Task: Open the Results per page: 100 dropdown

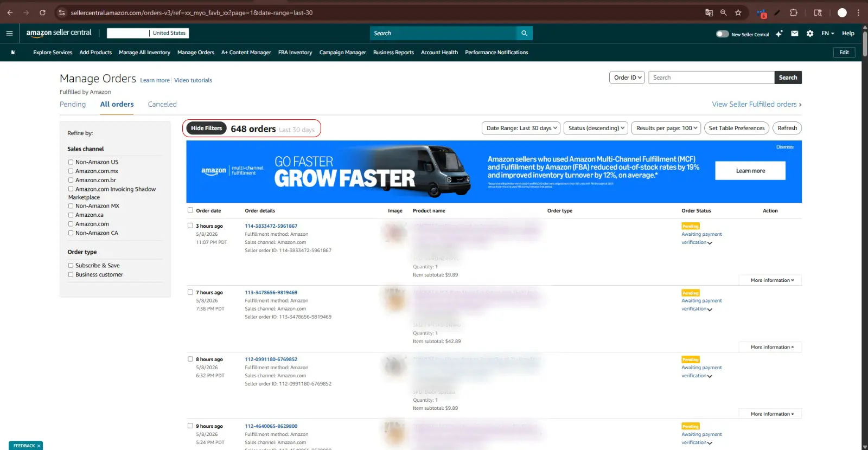Action: click(666, 128)
